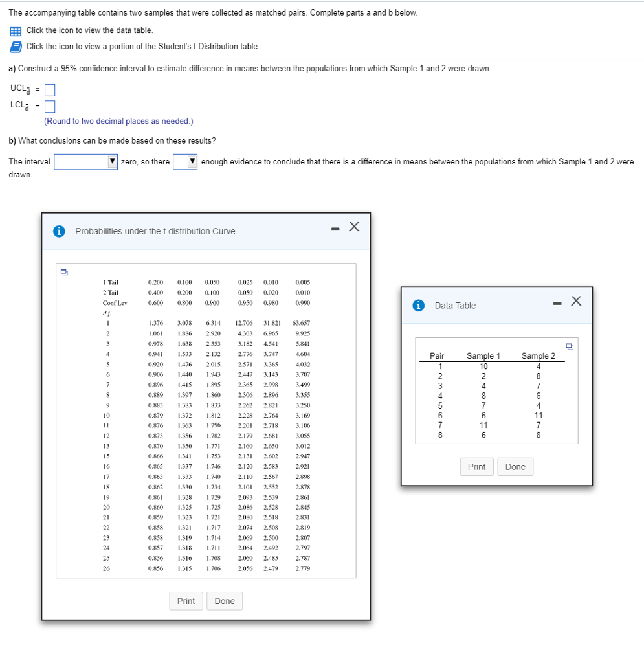Image resolution: width=644 pixels, height=663 pixels.
Task: Print the Data Table
Action: (x=476, y=467)
